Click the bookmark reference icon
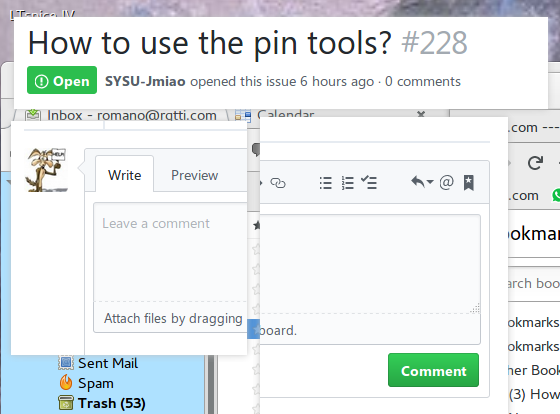 pos(469,183)
